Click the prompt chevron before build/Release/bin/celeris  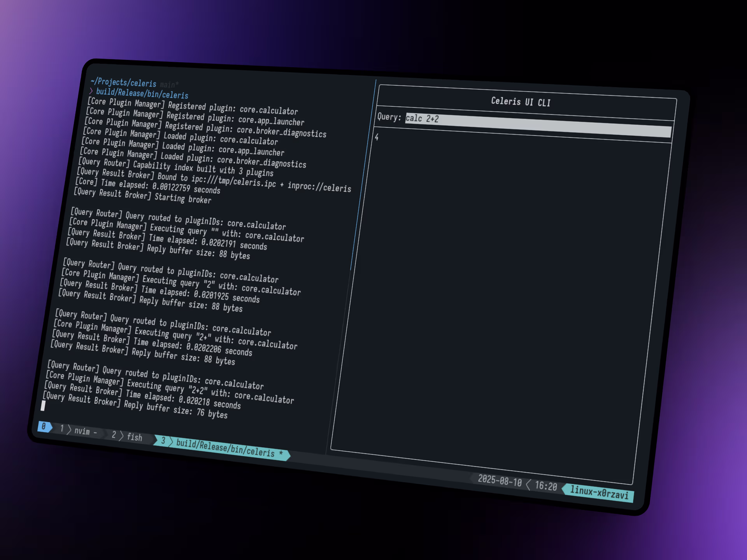click(x=91, y=91)
